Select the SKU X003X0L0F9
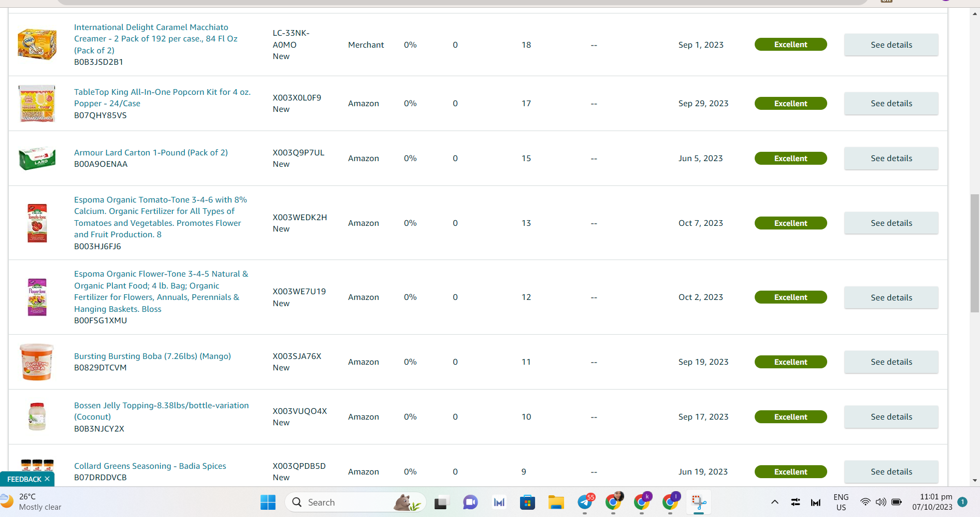Viewport: 980px width, 517px height. 297,98
